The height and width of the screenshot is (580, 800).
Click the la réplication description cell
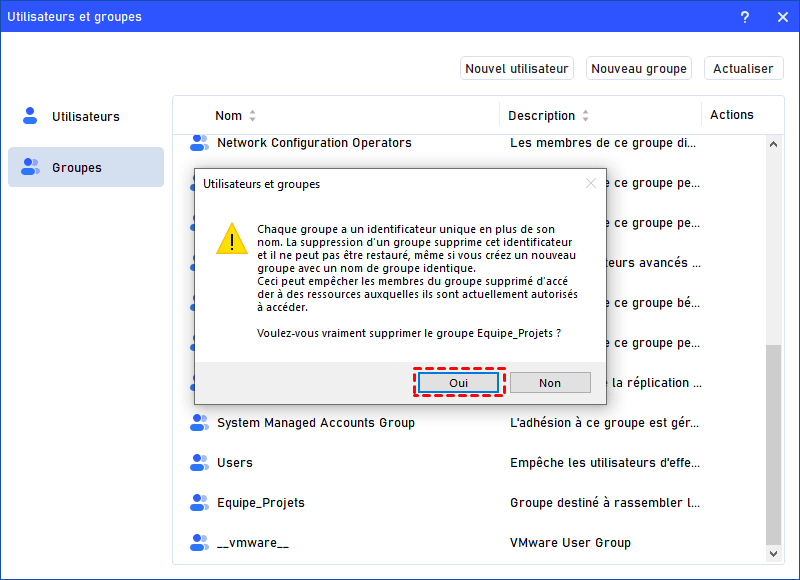[654, 383]
